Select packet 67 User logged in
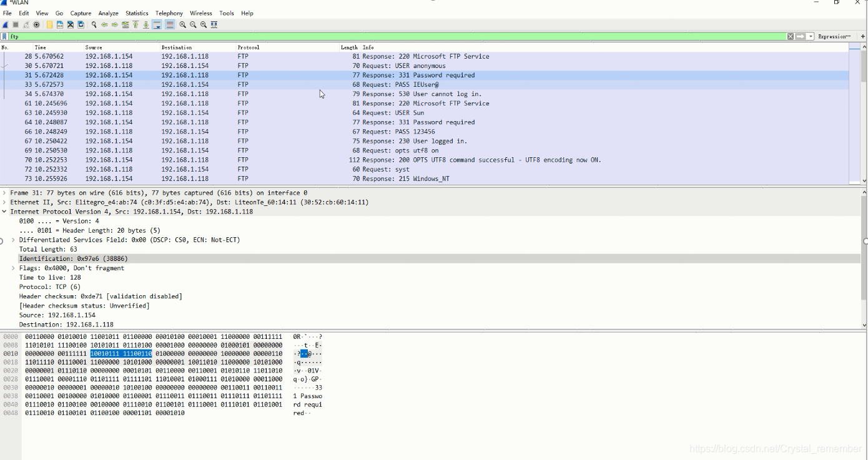 [x=425, y=141]
